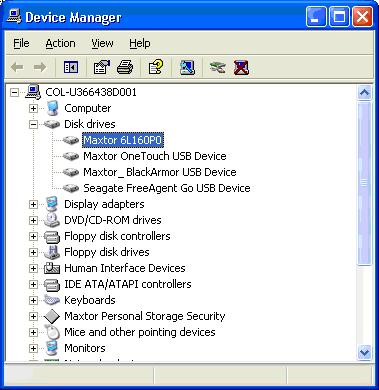This screenshot has width=379, height=390.
Task: Collapse the COL-U366438D001 root node
Action: (14, 92)
